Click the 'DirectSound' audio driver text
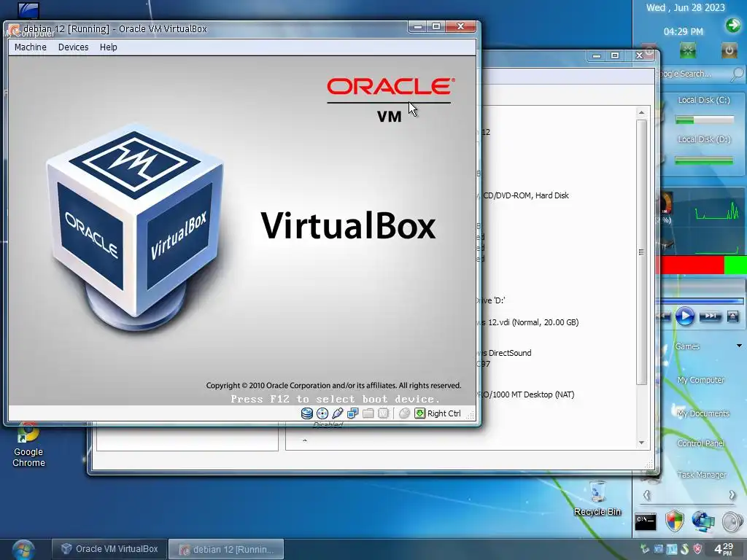747x560 pixels. (x=510, y=353)
